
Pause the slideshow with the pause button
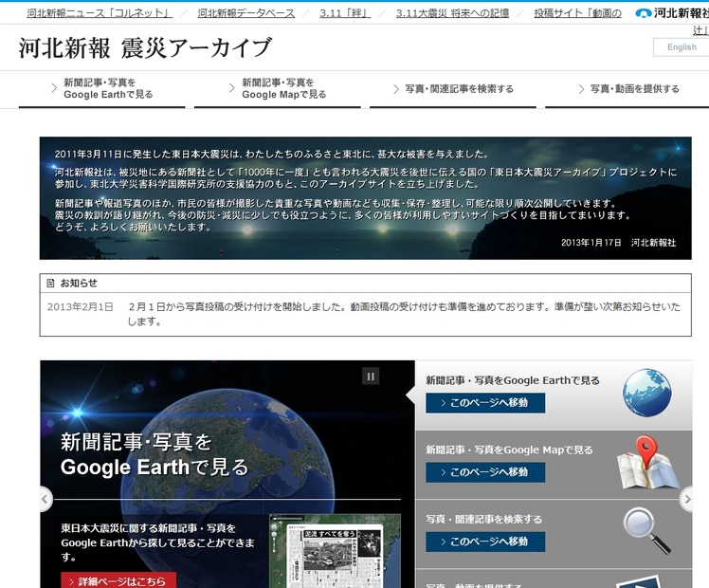click(x=371, y=377)
